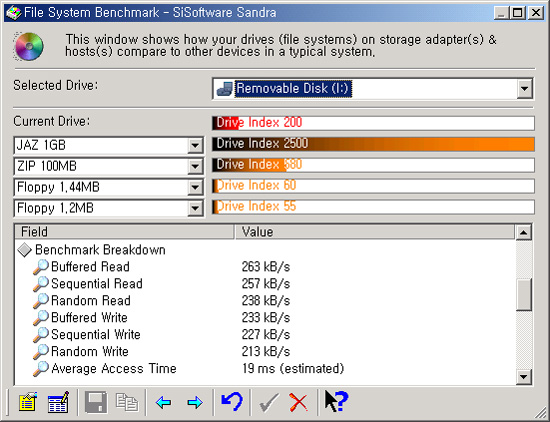Select the Sequential Write row label
This screenshot has width=550, height=422.
(96, 335)
